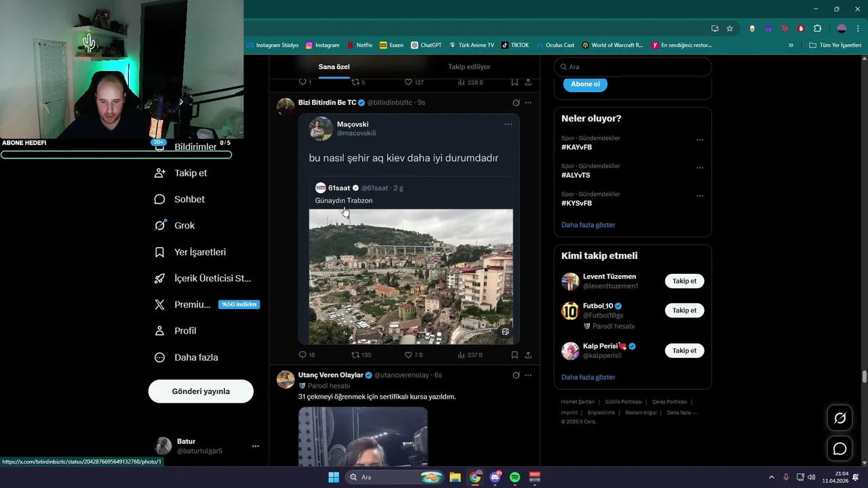Click the Abone ol button
This screenshot has width=868, height=488.
pos(585,84)
